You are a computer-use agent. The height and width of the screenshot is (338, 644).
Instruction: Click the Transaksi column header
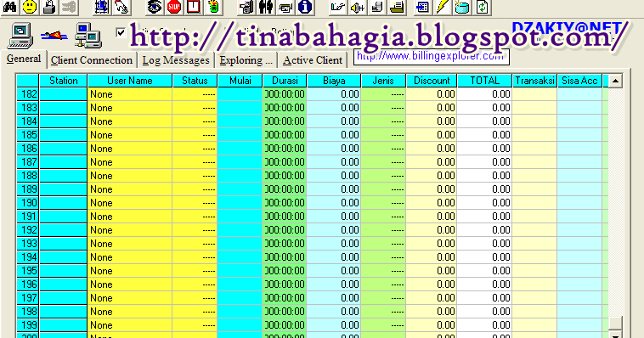pos(534,81)
